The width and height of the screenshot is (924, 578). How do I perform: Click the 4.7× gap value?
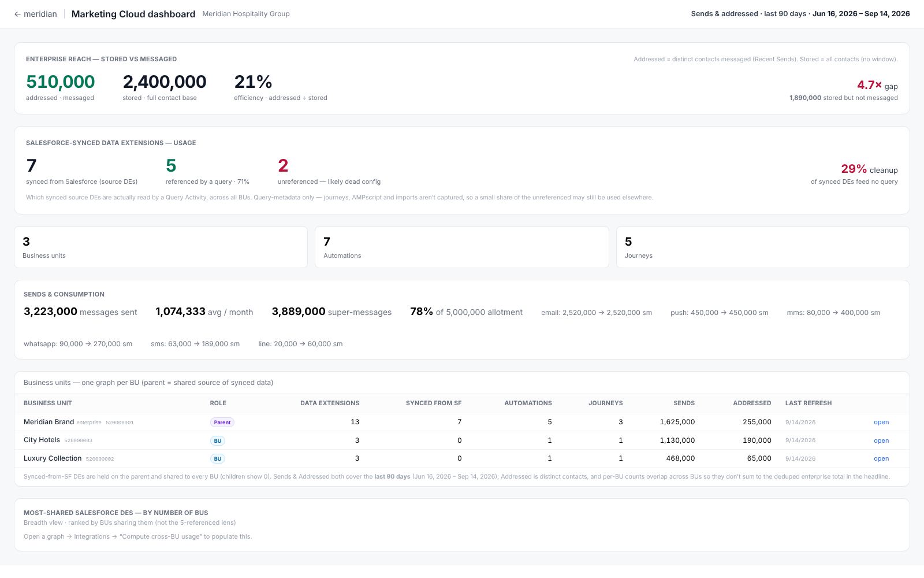pos(869,85)
